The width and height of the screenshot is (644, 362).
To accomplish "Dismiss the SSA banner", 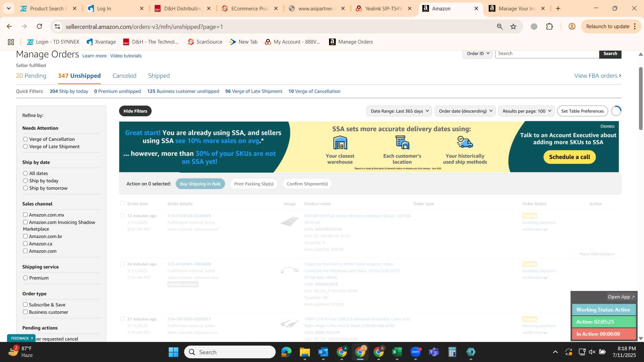I will (607, 126).
